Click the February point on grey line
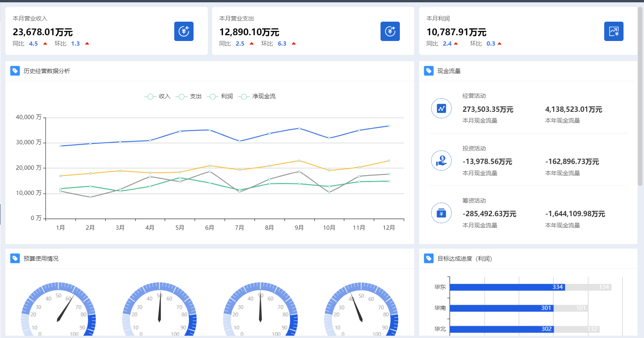 coord(90,197)
